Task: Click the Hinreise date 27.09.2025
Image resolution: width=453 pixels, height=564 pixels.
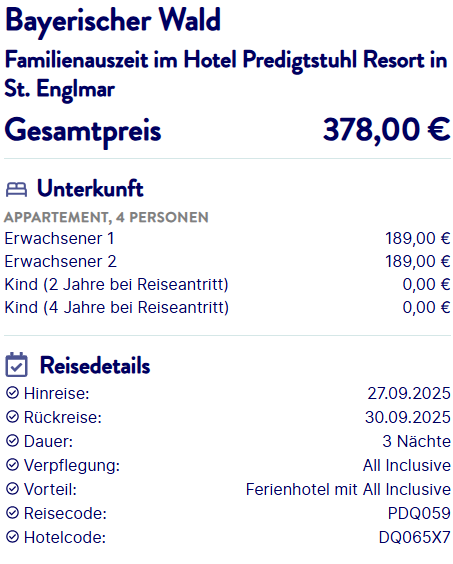Action: click(409, 393)
